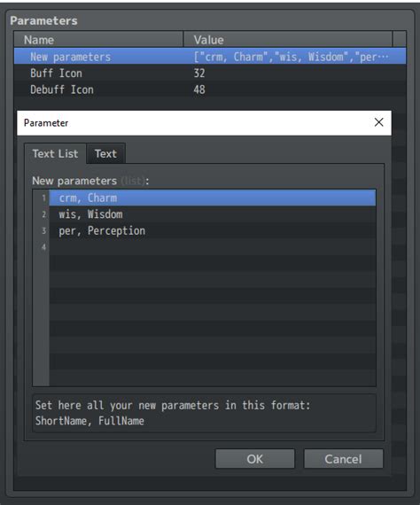
Task: Click the format description text box
Action: [x=204, y=413]
